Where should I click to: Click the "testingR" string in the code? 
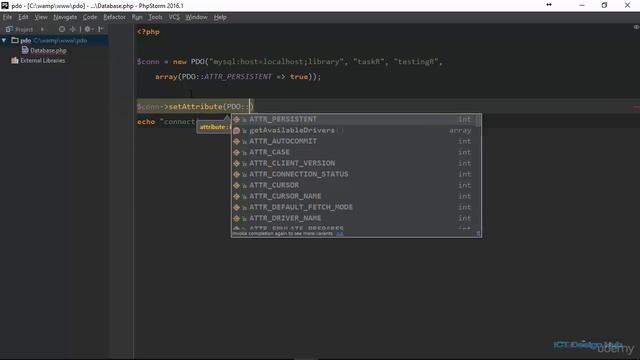pyautogui.click(x=416, y=62)
